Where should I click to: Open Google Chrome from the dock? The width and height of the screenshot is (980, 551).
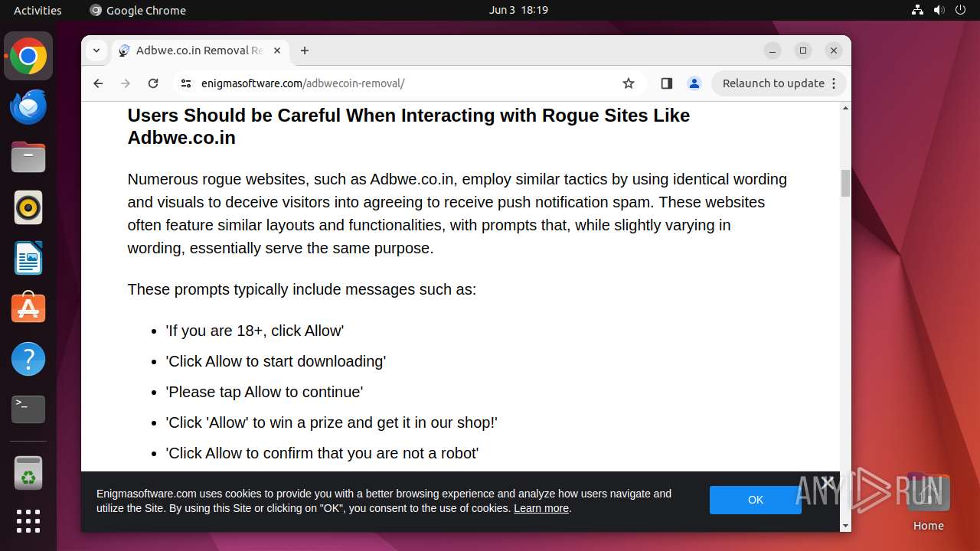28,57
